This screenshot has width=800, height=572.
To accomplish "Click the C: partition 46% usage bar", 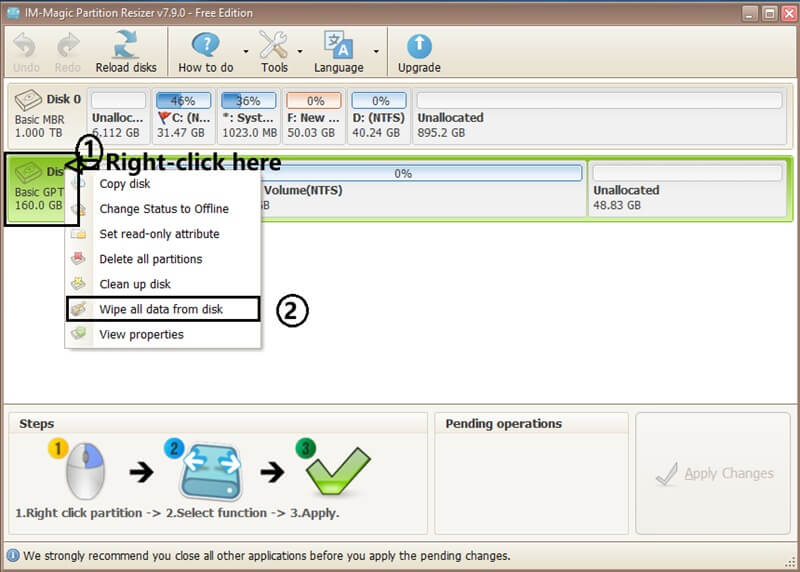I will [183, 101].
